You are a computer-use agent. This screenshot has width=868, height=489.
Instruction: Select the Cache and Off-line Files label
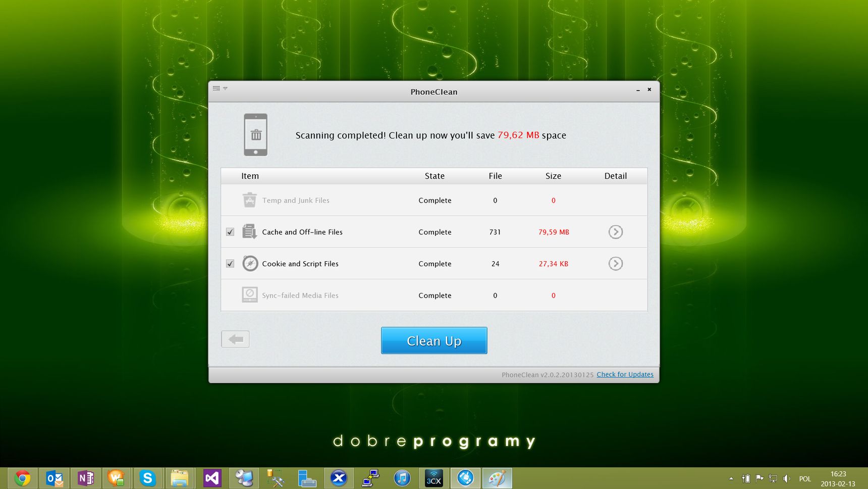pyautogui.click(x=302, y=232)
